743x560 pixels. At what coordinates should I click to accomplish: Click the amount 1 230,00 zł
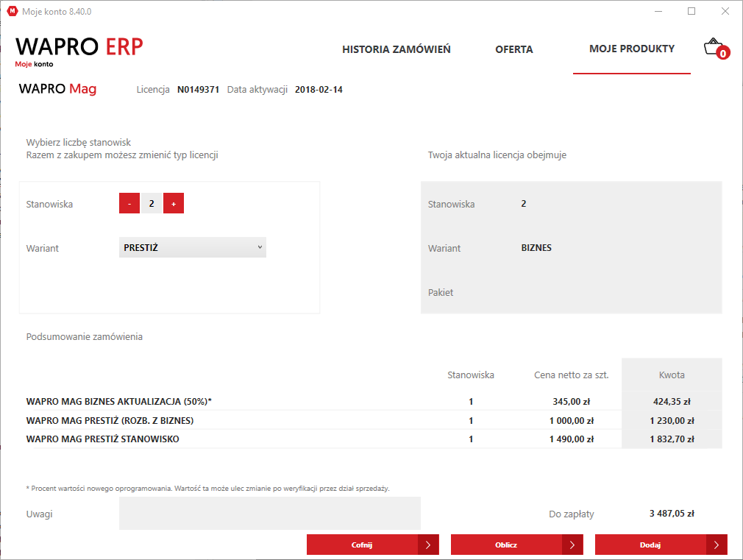[x=672, y=421]
